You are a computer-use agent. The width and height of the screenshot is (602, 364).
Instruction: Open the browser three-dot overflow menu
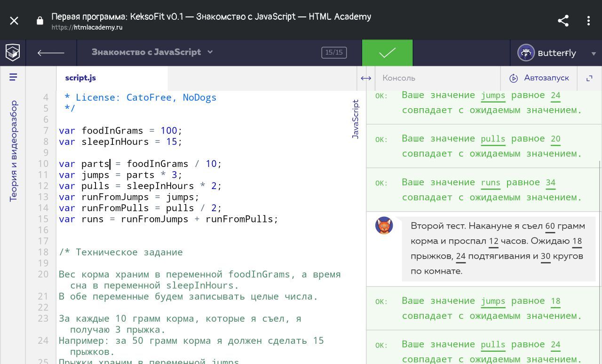pos(588,21)
